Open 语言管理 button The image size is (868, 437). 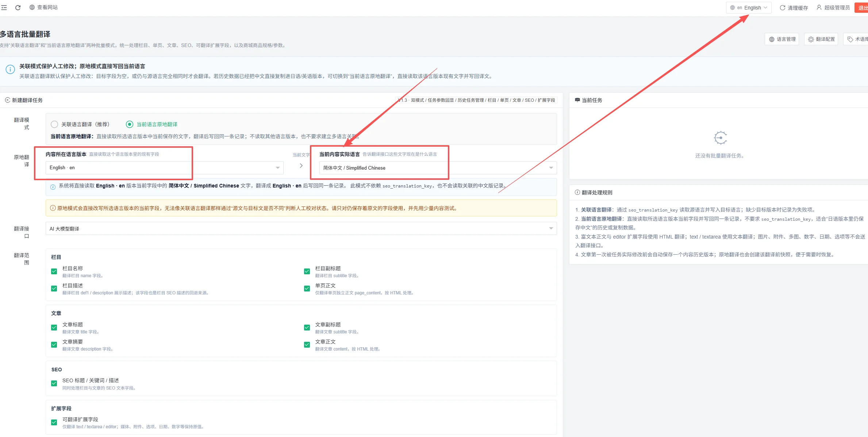(x=782, y=39)
